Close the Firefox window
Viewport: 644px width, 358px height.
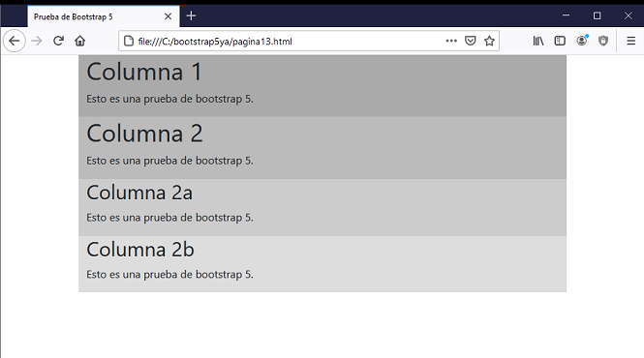[629, 15]
